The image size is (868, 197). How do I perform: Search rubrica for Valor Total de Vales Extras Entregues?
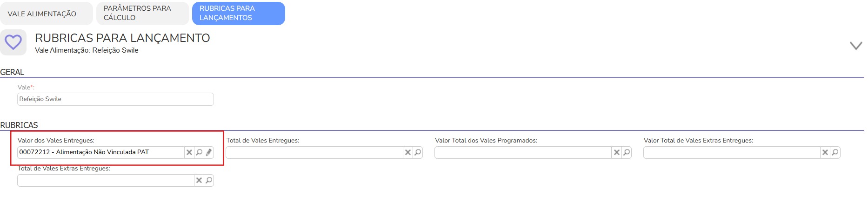click(835, 152)
